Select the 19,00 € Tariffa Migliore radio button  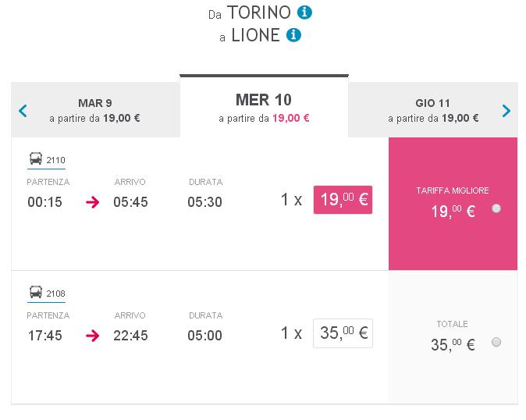click(x=496, y=208)
